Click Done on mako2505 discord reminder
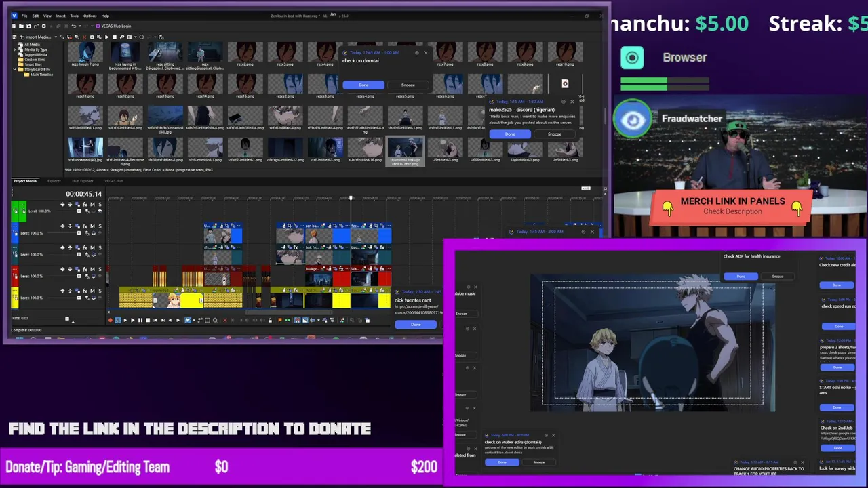868x488 pixels. click(510, 134)
